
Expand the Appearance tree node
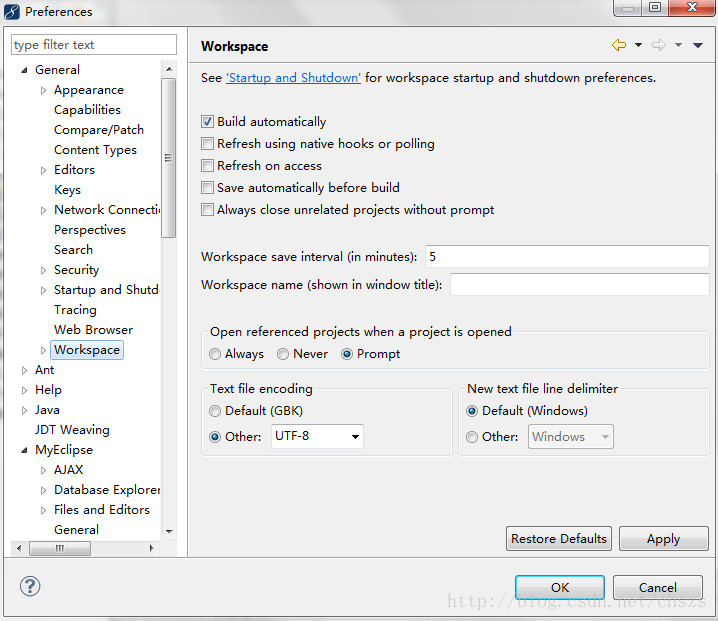[44, 90]
